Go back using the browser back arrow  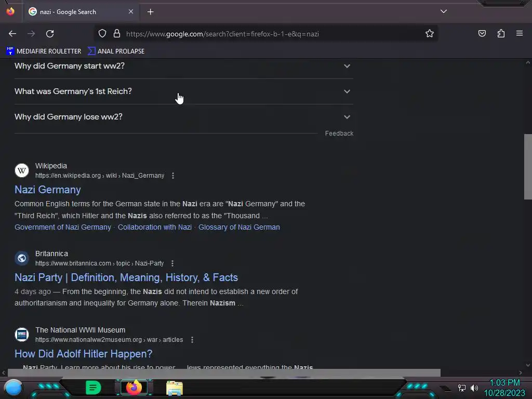coord(12,34)
